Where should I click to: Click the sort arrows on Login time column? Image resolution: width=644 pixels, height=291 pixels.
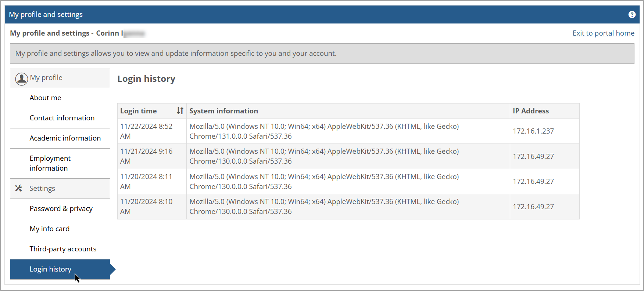click(x=180, y=110)
